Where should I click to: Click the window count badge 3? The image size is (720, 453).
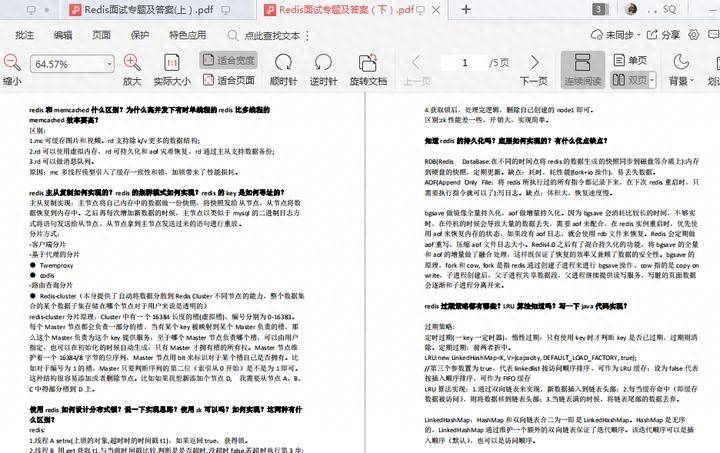(599, 9)
